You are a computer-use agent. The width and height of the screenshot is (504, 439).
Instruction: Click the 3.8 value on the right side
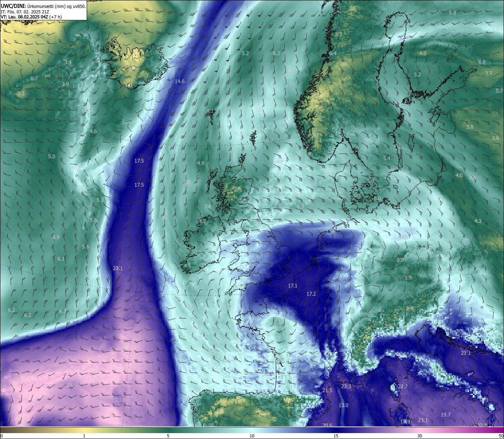[470, 127]
